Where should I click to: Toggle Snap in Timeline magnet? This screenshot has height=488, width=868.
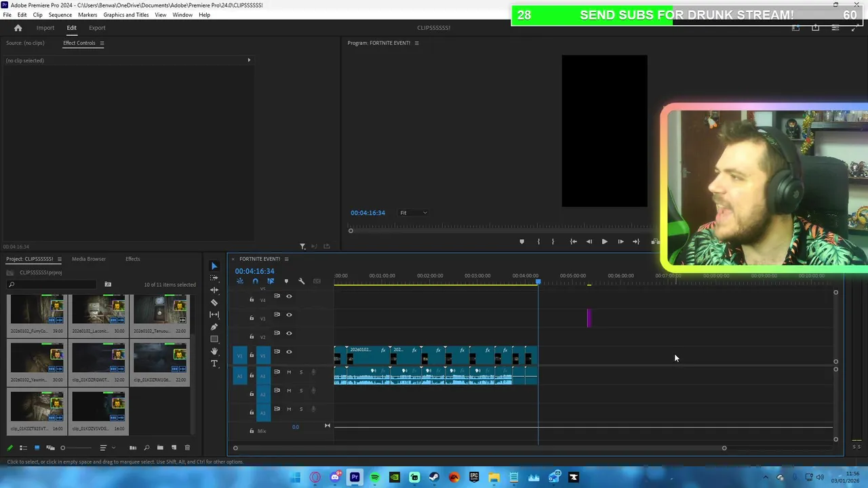[255, 281]
